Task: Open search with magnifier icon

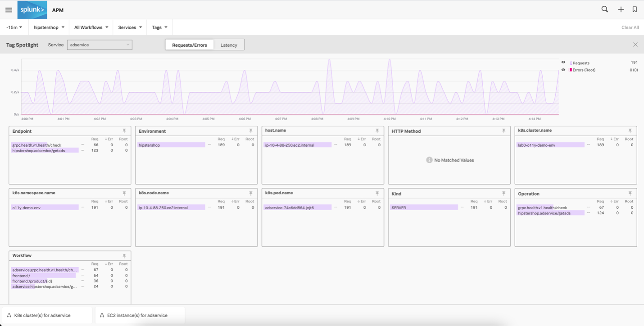Action: pos(605,9)
